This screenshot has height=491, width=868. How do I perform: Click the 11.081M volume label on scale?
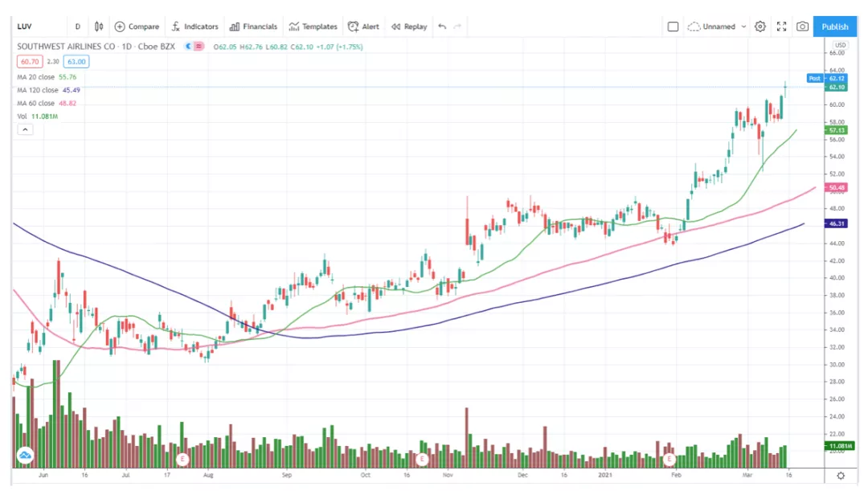click(840, 446)
